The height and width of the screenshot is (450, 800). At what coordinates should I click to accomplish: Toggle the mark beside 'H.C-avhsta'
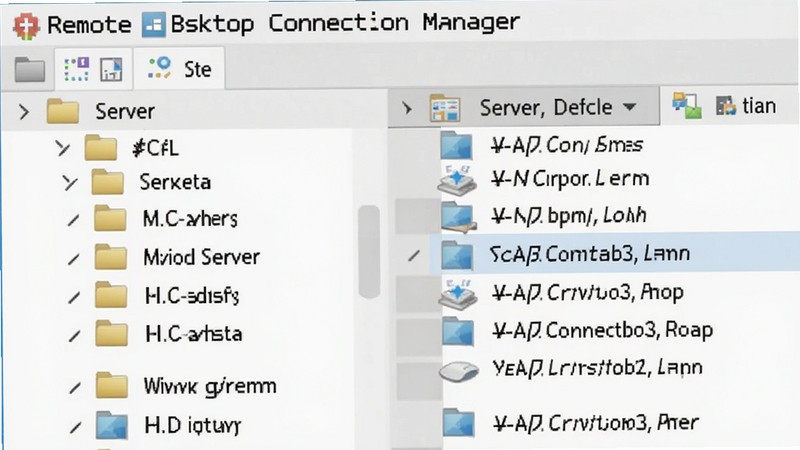[x=75, y=335]
